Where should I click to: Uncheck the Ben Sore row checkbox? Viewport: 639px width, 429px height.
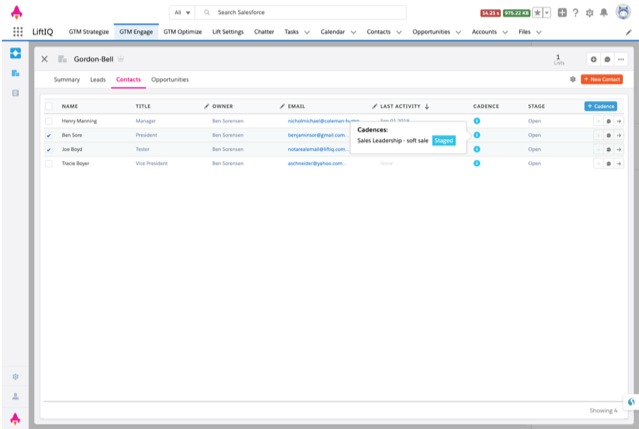(49, 135)
